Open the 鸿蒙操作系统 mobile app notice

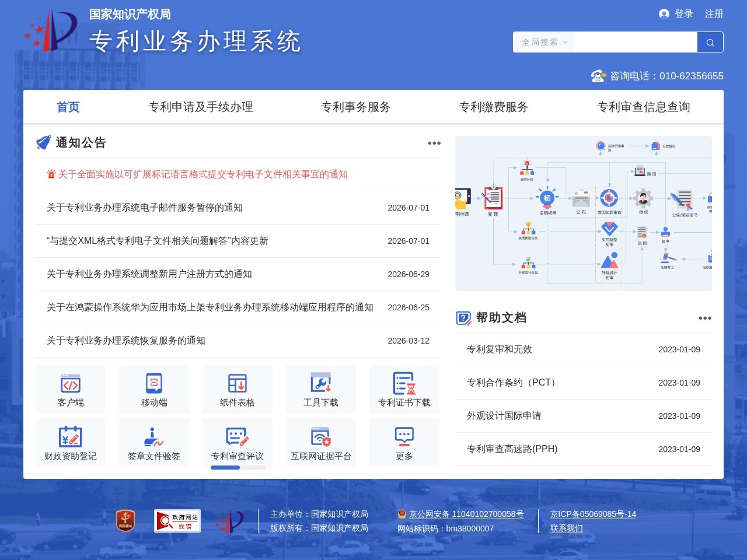tap(210, 307)
